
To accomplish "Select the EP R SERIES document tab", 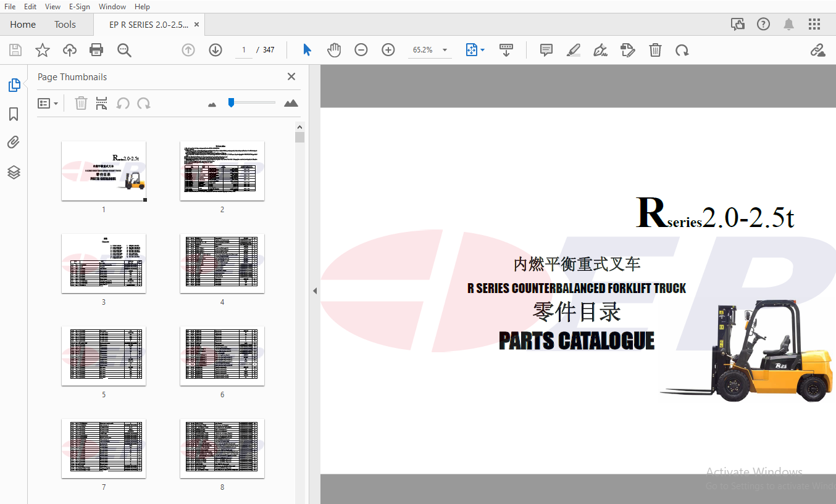I will tap(149, 25).
